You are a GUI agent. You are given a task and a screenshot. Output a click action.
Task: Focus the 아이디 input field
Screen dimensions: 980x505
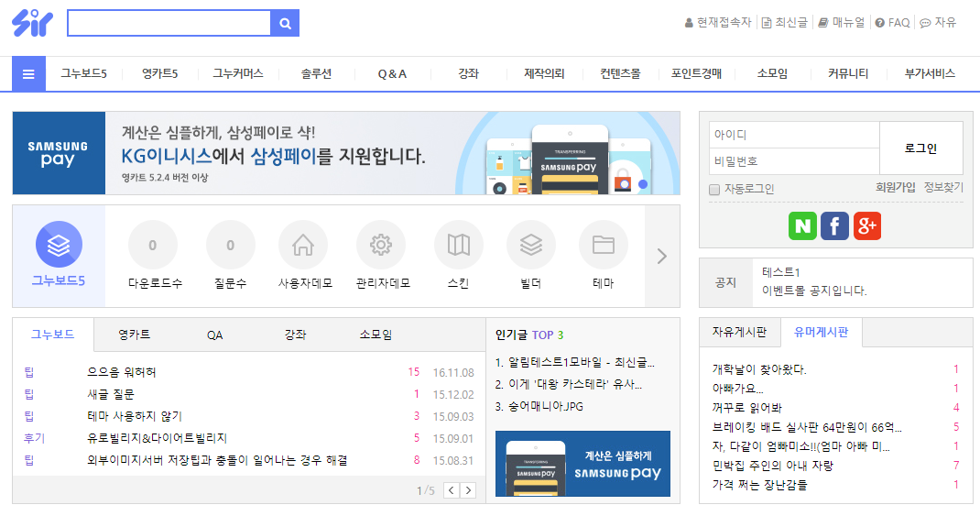794,135
